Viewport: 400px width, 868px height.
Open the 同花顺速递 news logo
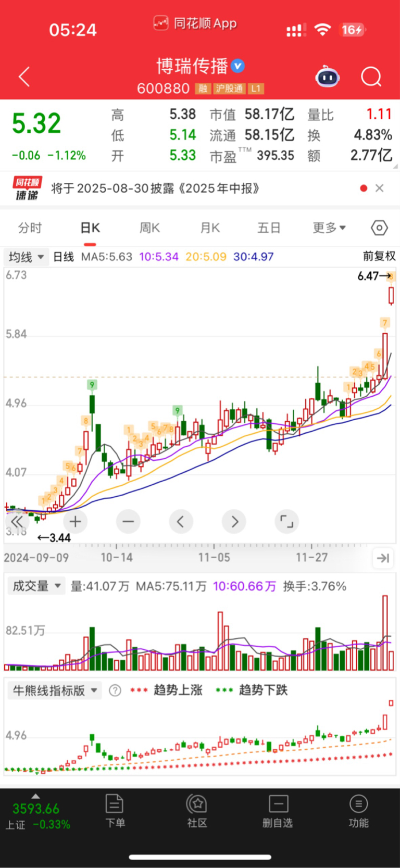(27, 188)
